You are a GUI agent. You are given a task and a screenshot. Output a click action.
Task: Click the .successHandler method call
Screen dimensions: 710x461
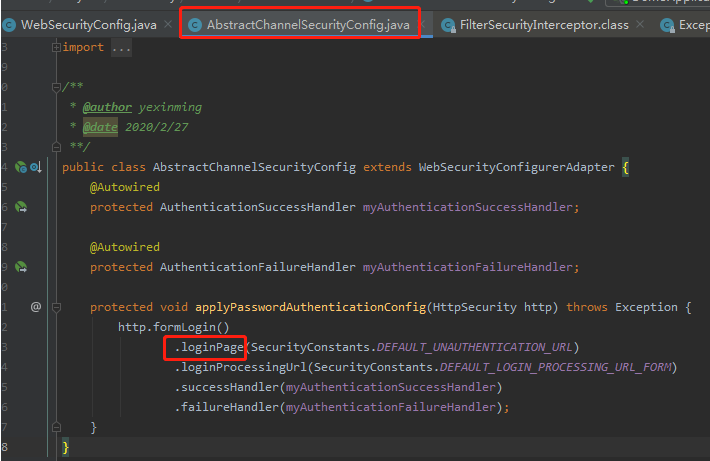tap(227, 387)
